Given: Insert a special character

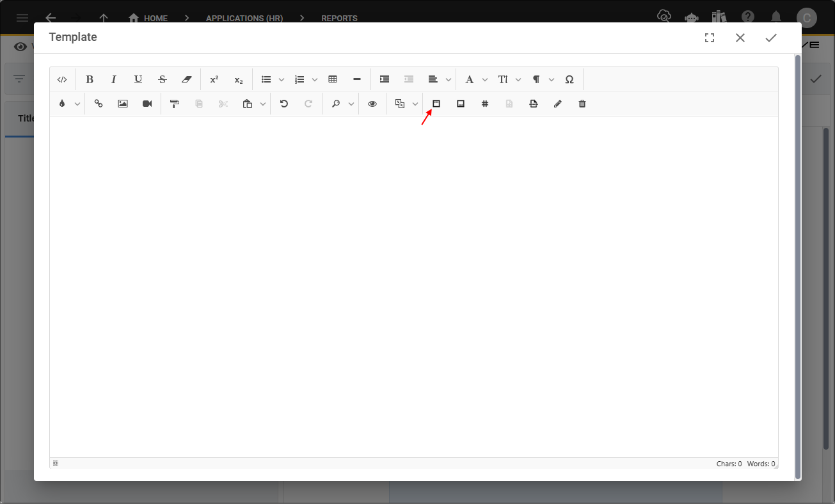Looking at the screenshot, I should coord(569,79).
